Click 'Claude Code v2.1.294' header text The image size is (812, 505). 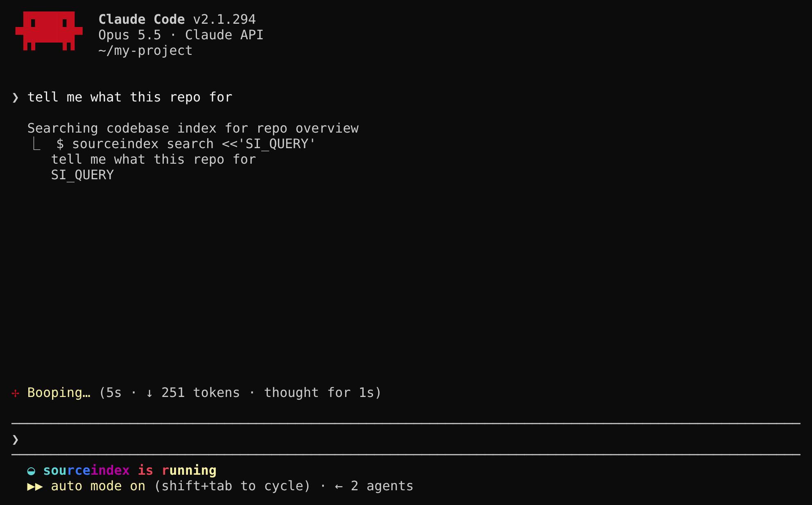(177, 19)
